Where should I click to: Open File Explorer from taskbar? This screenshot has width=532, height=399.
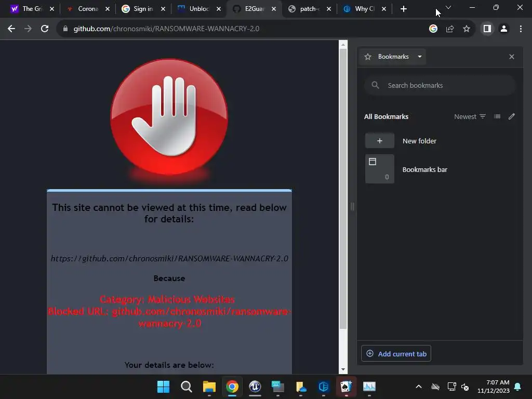[209, 387]
